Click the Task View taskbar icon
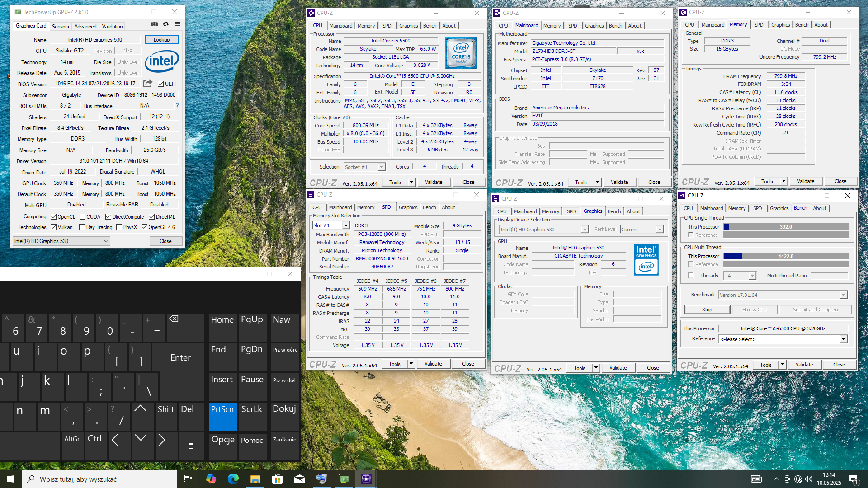The image size is (868, 488). click(x=188, y=479)
